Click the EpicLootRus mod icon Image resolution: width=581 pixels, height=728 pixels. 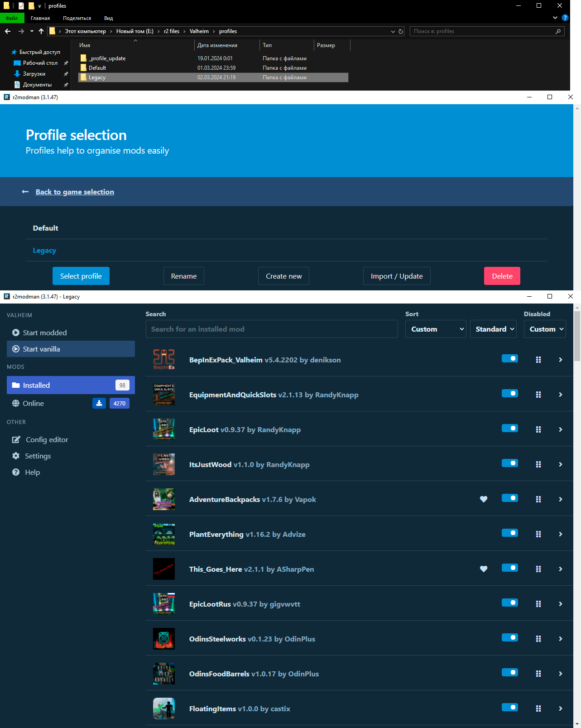click(164, 604)
